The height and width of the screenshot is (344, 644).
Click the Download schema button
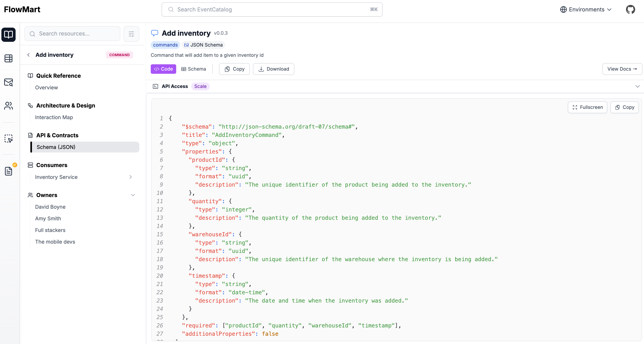[273, 69]
